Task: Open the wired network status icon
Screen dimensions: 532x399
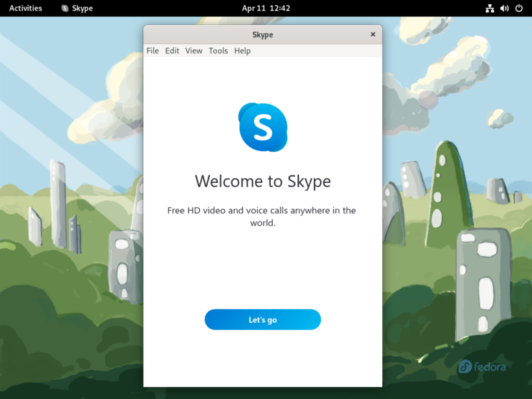Action: click(x=490, y=8)
